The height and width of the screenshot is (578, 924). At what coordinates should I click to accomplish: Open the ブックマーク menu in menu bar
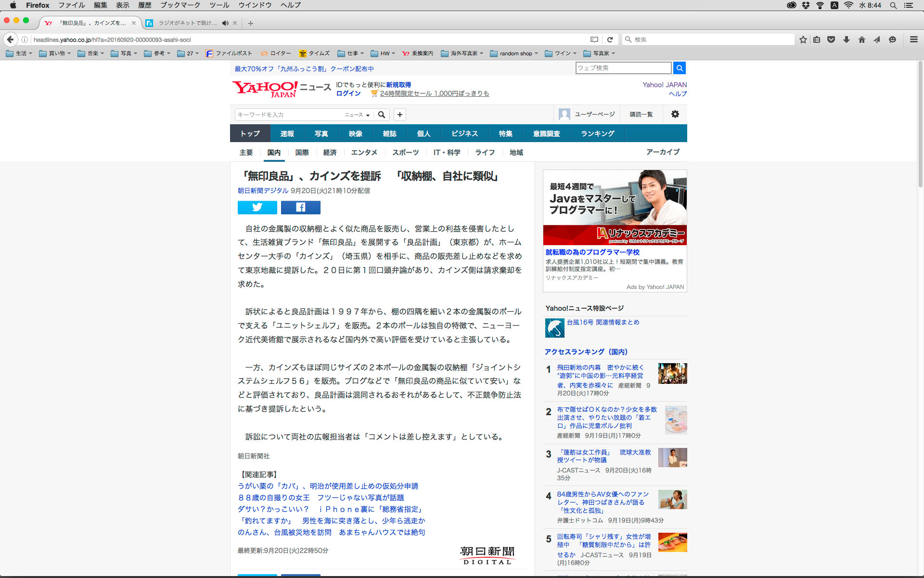tap(180, 5)
